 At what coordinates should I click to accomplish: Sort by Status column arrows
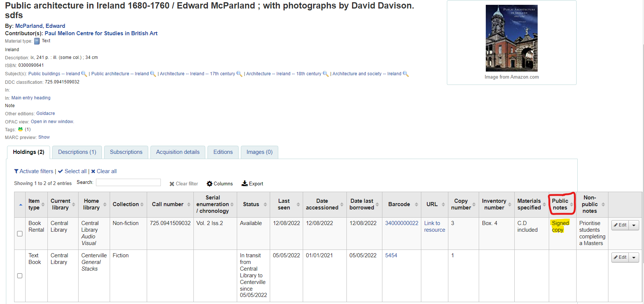tap(265, 204)
